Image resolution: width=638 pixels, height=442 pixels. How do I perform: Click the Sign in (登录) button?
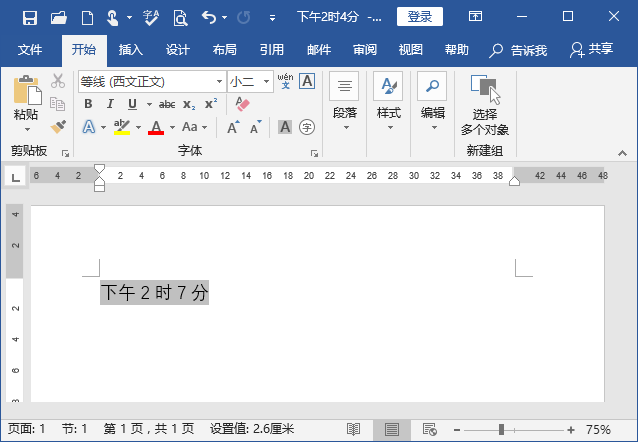pyautogui.click(x=420, y=17)
